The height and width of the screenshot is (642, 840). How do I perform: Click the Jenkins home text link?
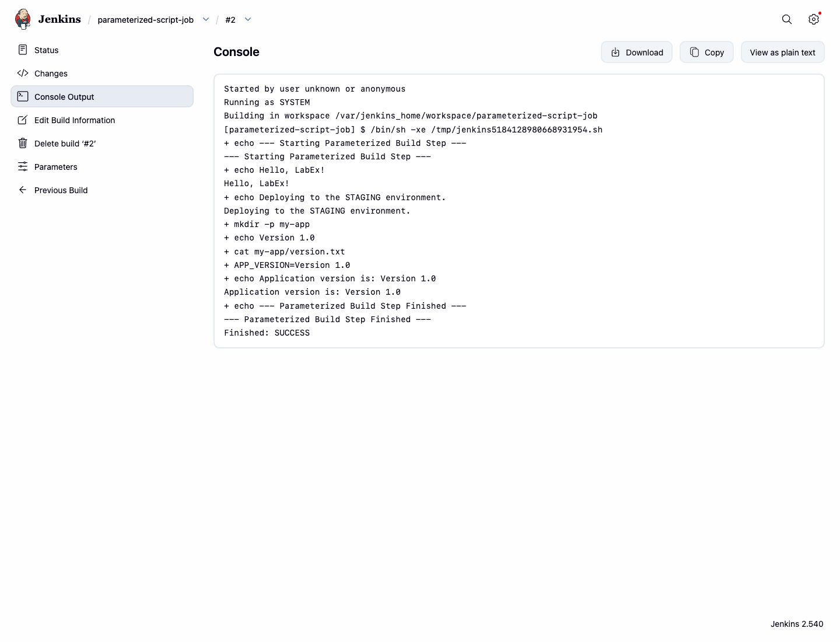[x=60, y=19]
